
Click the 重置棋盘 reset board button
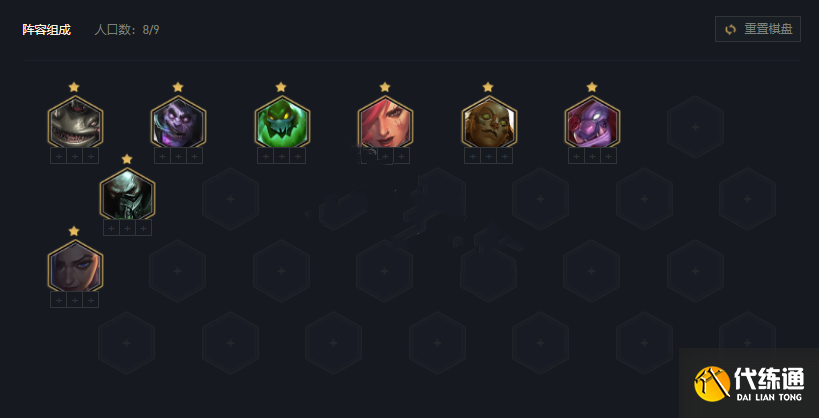[x=757, y=29]
